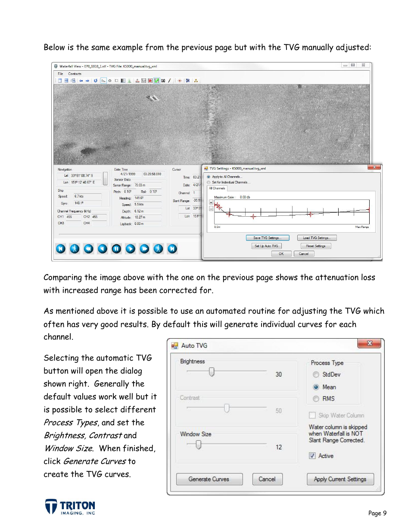This screenshot has width=411, height=532.
Task: Select the small circle tool icon
Action: click(x=110, y=81)
